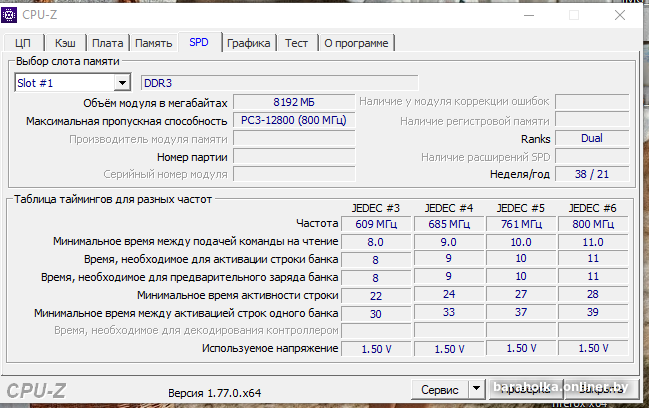The width and height of the screenshot is (649, 408).
Task: Click the empty Номер партии field
Action: coord(294,157)
